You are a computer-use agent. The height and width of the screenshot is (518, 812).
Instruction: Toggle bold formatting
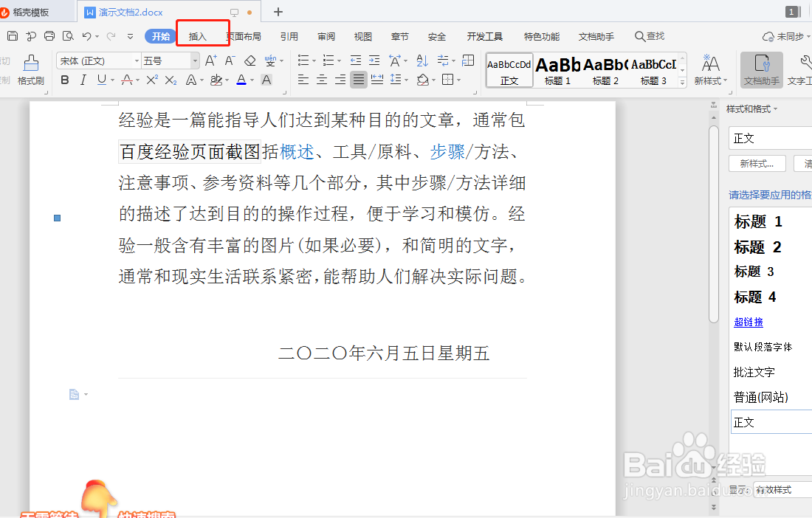click(x=65, y=80)
